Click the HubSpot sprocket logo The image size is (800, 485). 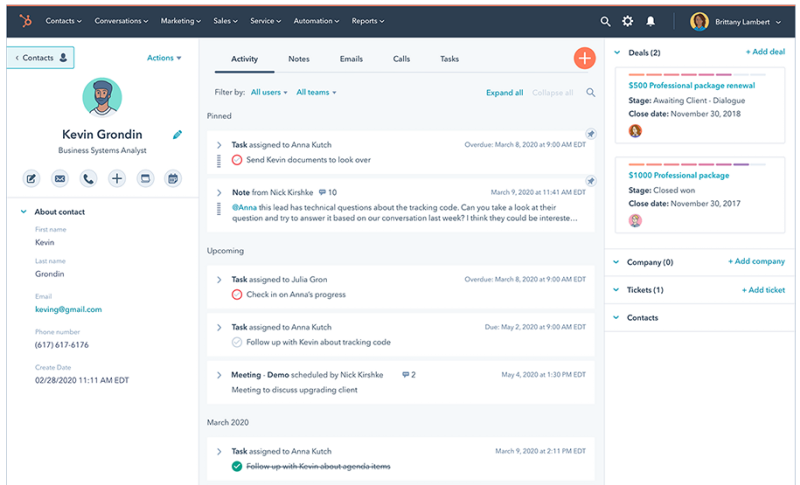(x=25, y=21)
